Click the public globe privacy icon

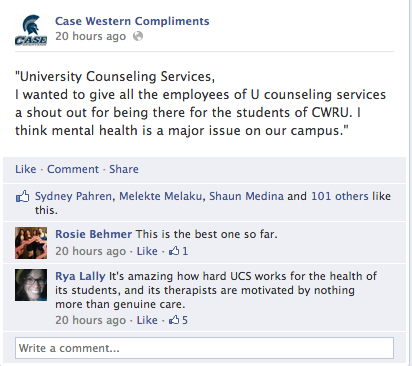pyautogui.click(x=138, y=36)
